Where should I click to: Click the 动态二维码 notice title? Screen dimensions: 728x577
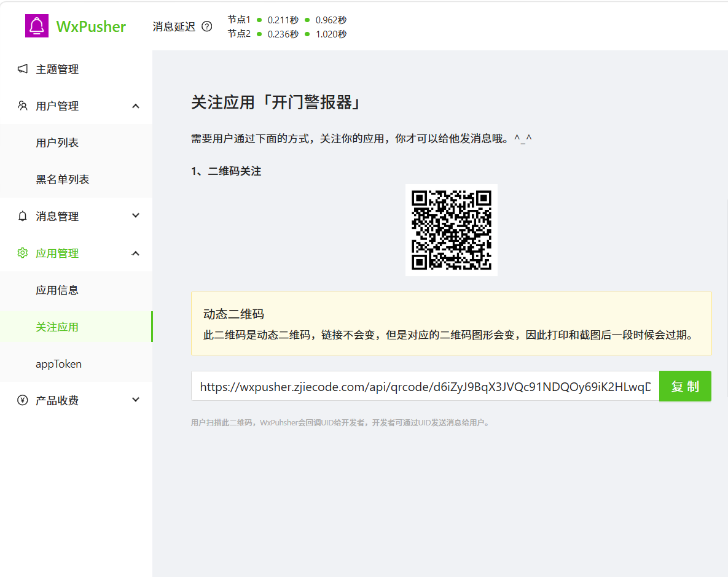(233, 314)
